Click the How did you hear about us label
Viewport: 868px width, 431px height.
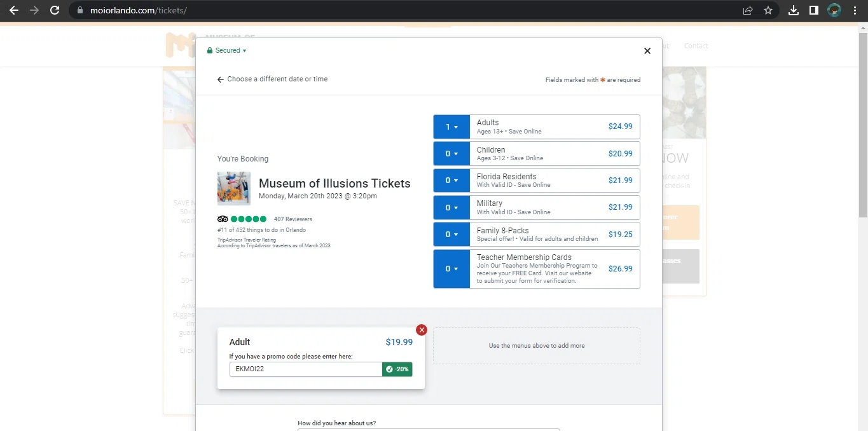(x=336, y=423)
